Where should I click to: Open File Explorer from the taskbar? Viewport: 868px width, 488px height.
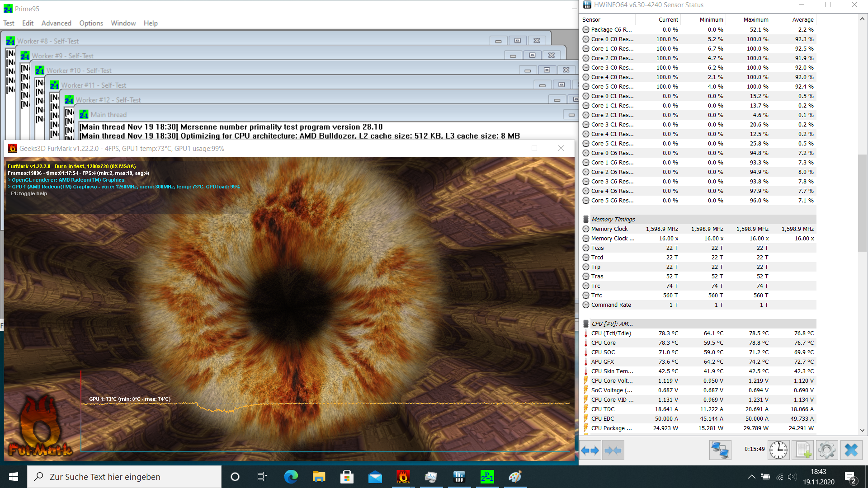coord(319,477)
